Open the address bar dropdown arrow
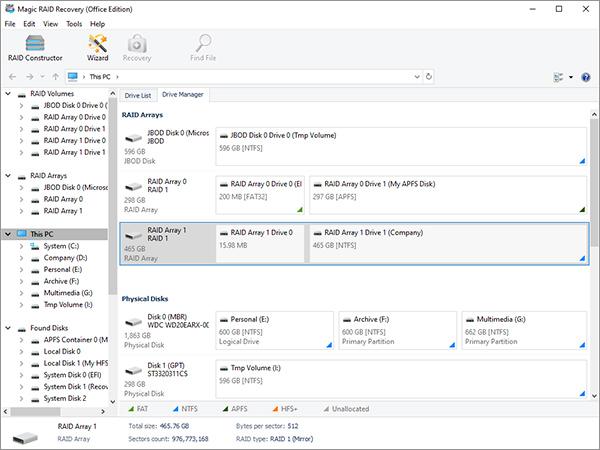The height and width of the screenshot is (450, 600). [x=417, y=77]
